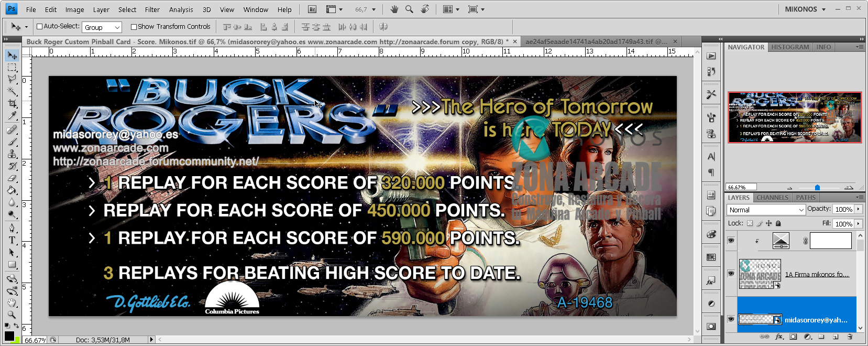Screen dimensions: 868x346
Task: Pick the Lasso tool
Action: [12, 79]
